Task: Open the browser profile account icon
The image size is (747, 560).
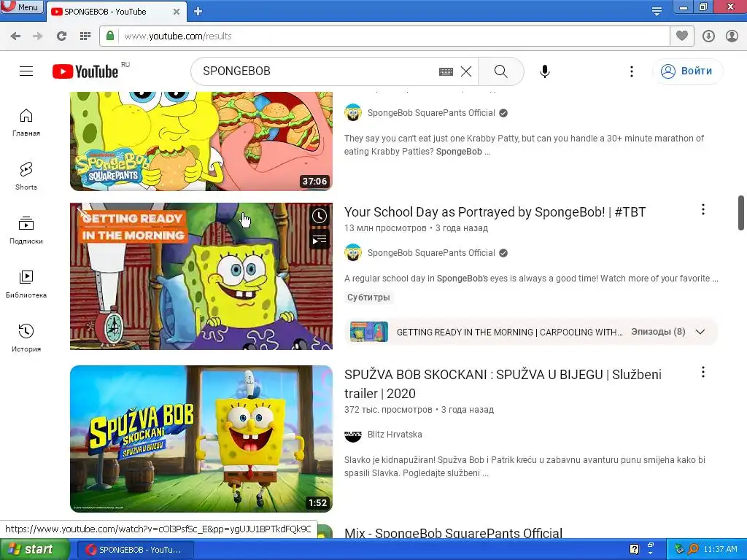Action: point(732,36)
